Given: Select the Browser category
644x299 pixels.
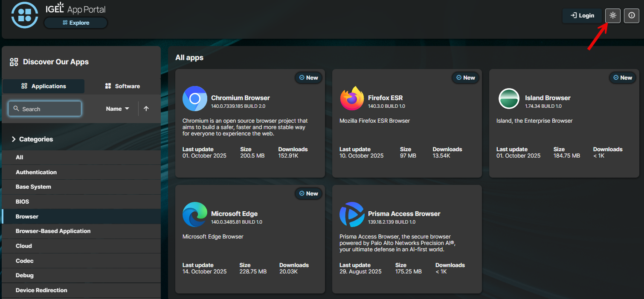Looking at the screenshot, I should pyautogui.click(x=27, y=216).
